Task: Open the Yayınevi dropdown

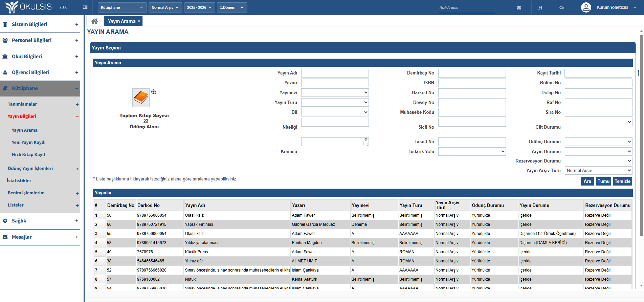Action: click(x=335, y=92)
